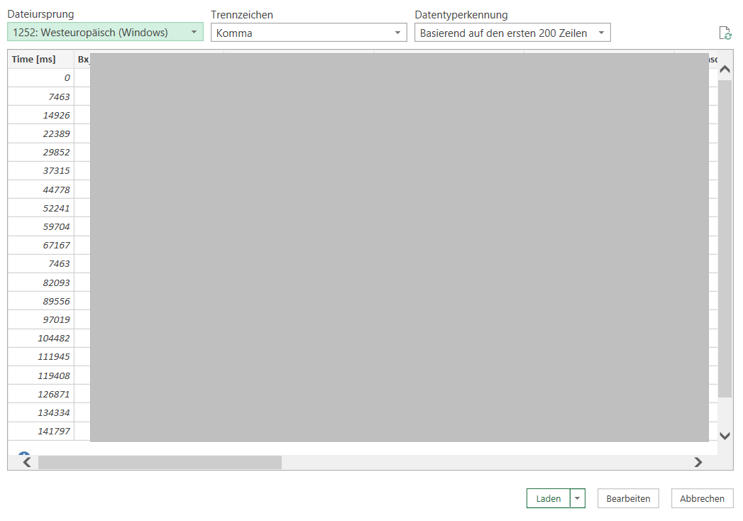Click the vertical scrollbar thumb
743x521 pixels.
[725, 238]
